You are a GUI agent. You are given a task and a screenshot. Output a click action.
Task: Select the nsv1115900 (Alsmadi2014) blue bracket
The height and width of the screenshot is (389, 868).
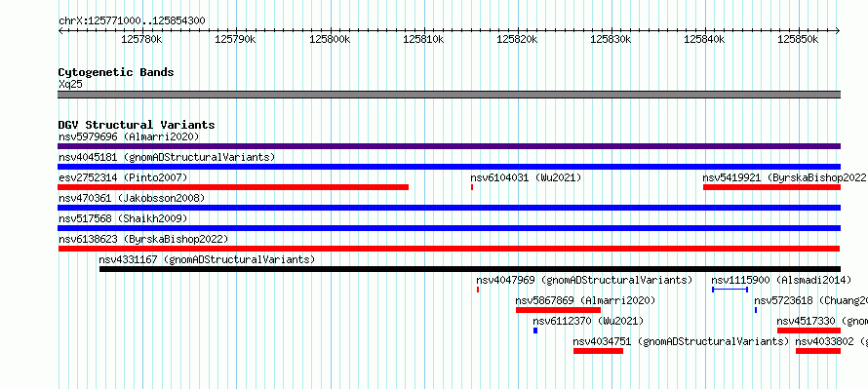[x=730, y=290]
